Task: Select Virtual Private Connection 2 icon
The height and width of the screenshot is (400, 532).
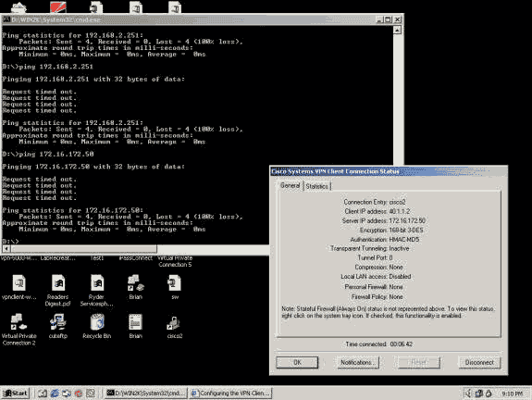Action: pyautogui.click(x=19, y=322)
